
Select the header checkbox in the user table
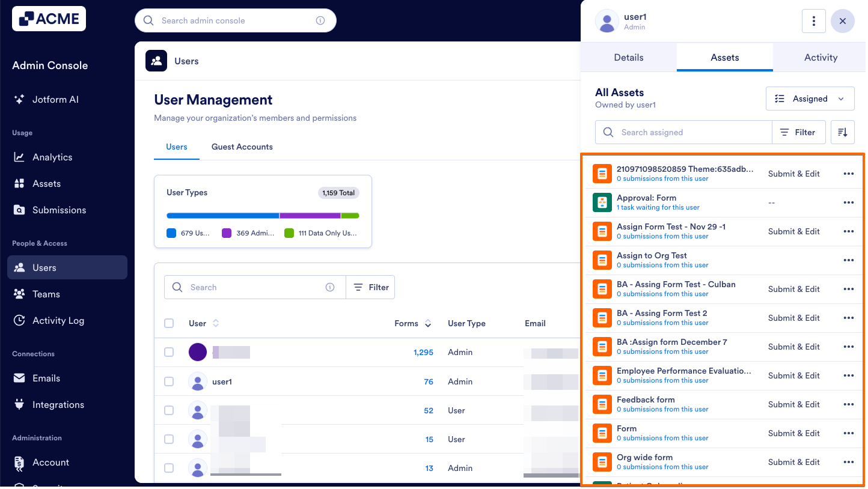tap(169, 323)
